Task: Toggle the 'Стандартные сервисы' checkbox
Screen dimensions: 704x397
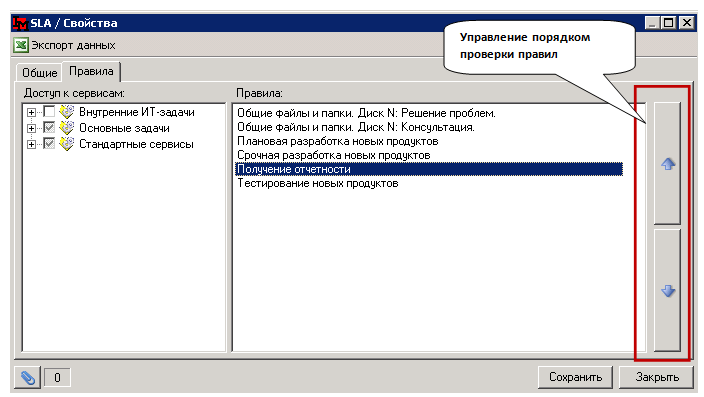Action: click(x=49, y=144)
